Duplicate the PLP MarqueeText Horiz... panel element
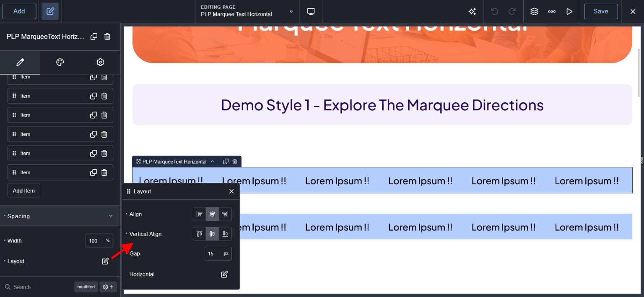The image size is (644, 297). click(94, 36)
